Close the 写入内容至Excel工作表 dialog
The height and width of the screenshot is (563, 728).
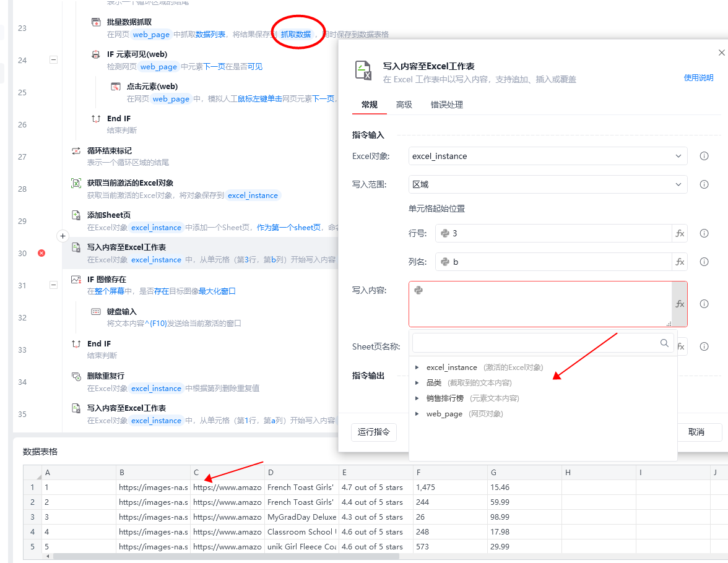pyautogui.click(x=722, y=53)
